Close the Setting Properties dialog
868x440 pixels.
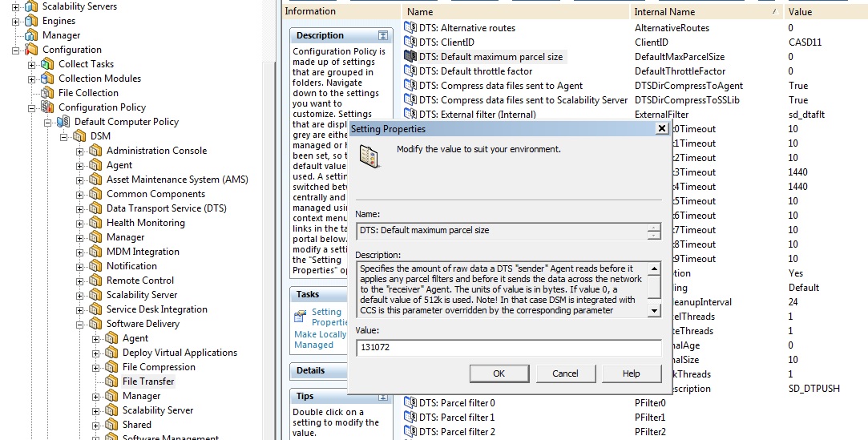click(x=661, y=128)
